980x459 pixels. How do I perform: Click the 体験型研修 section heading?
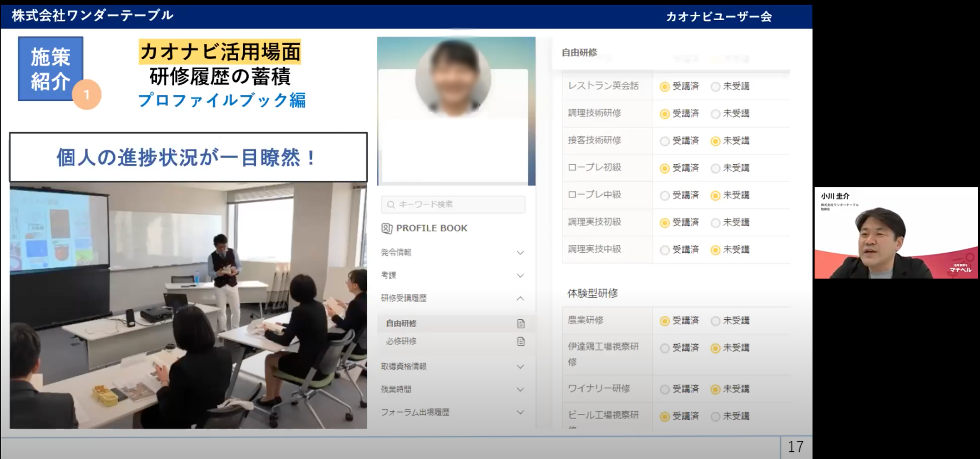tap(592, 293)
